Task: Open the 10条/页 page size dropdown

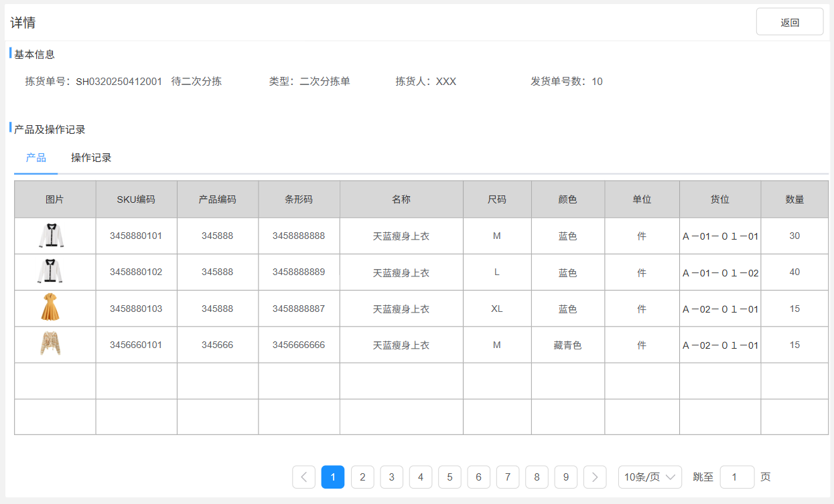Action: click(649, 477)
